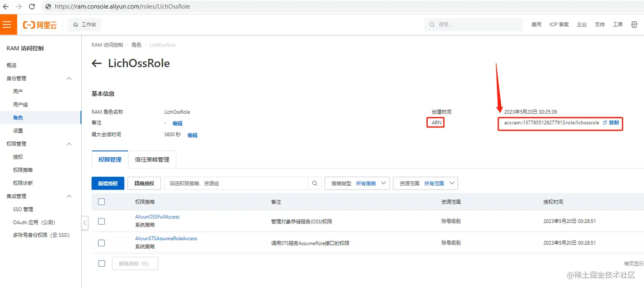Click the 解除授权 (0) button
The width and height of the screenshot is (644, 288).
tap(135, 263)
